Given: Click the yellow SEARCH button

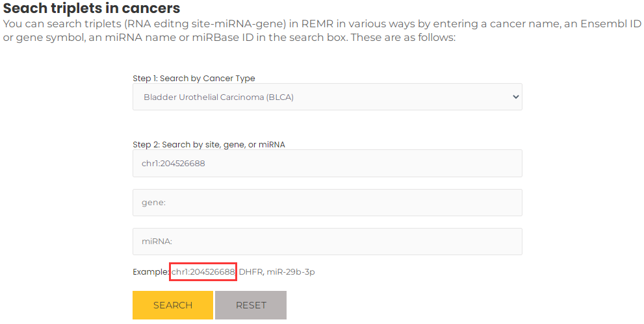Looking at the screenshot, I should click(x=173, y=305).
